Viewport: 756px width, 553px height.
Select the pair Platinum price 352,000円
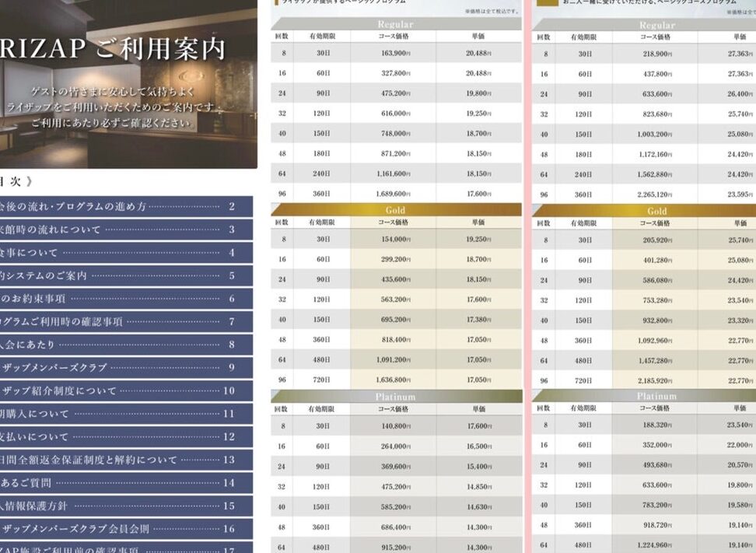(x=657, y=445)
